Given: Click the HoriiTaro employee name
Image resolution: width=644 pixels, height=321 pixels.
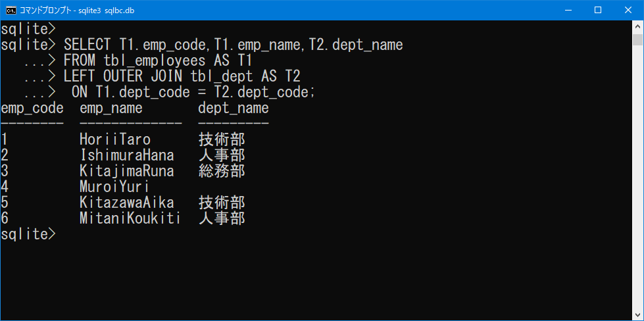Looking at the screenshot, I should (x=115, y=140).
